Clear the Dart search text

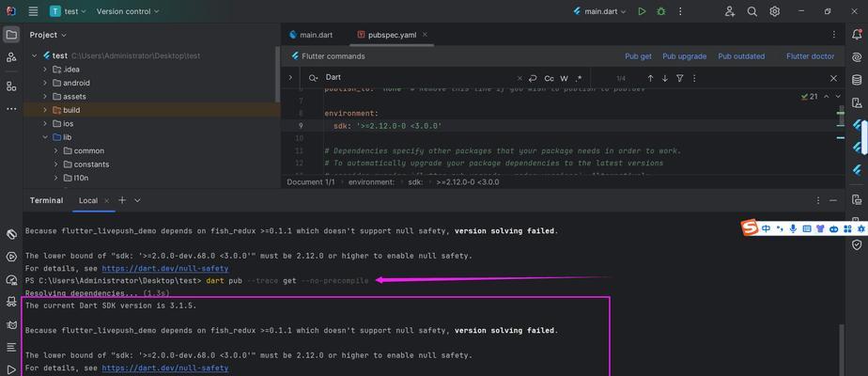(x=519, y=78)
